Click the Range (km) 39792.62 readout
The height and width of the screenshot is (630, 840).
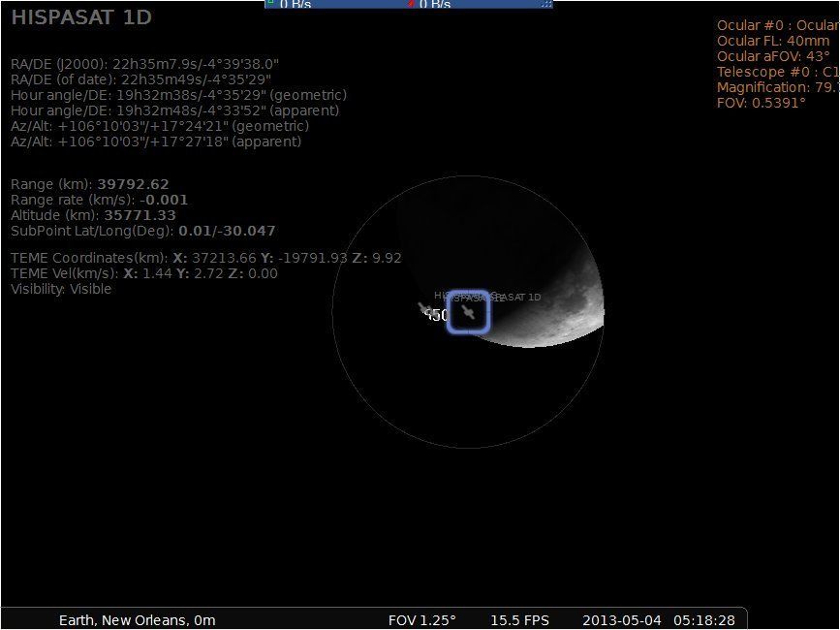pos(90,184)
